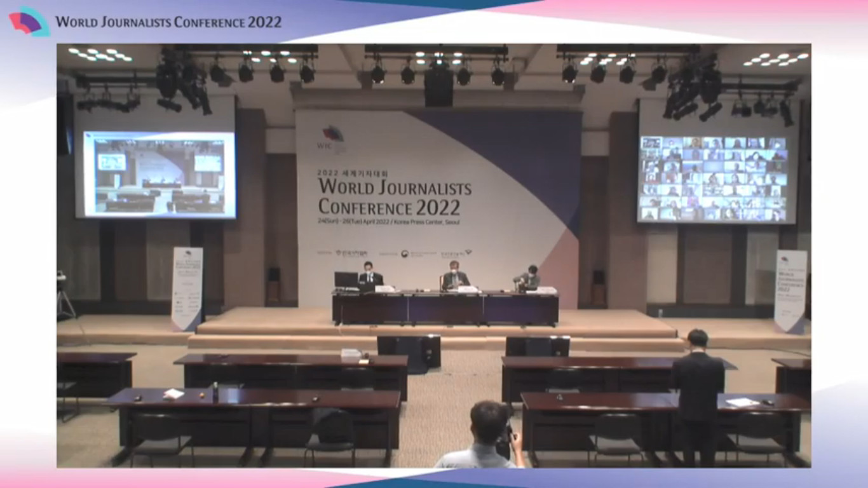Select the left projection screen showing the hall
The height and width of the screenshot is (488, 868).
(156, 173)
